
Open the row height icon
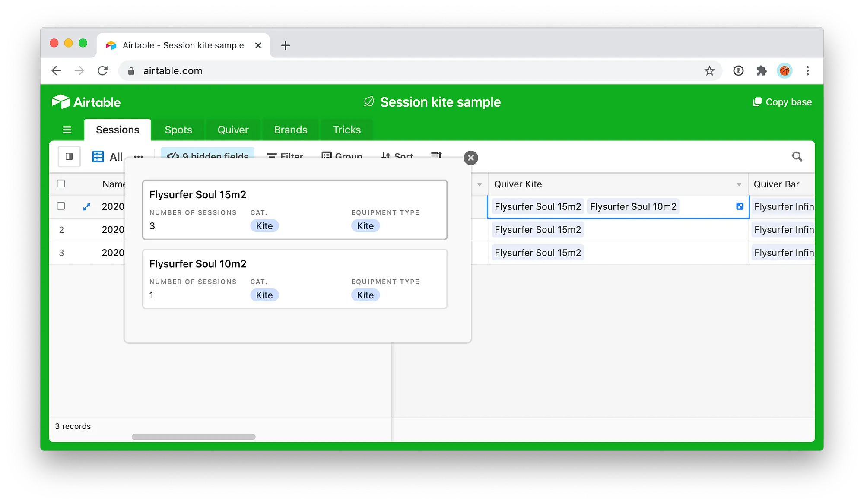436,155
